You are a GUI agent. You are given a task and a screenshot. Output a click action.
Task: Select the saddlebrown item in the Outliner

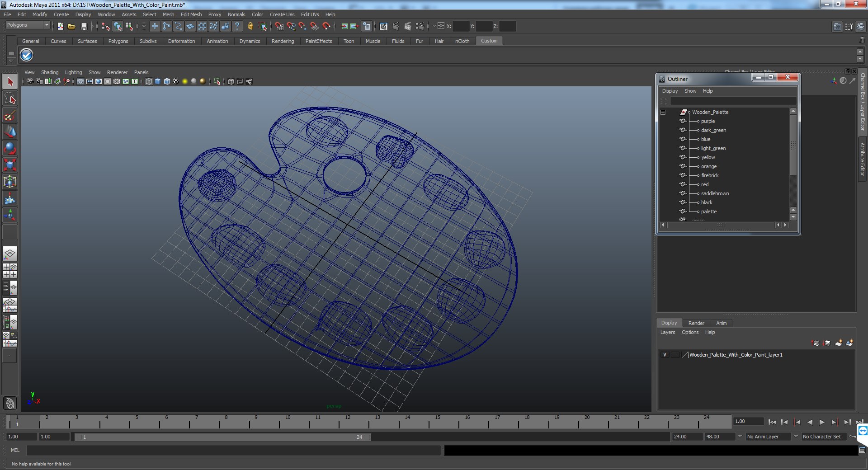coord(715,193)
